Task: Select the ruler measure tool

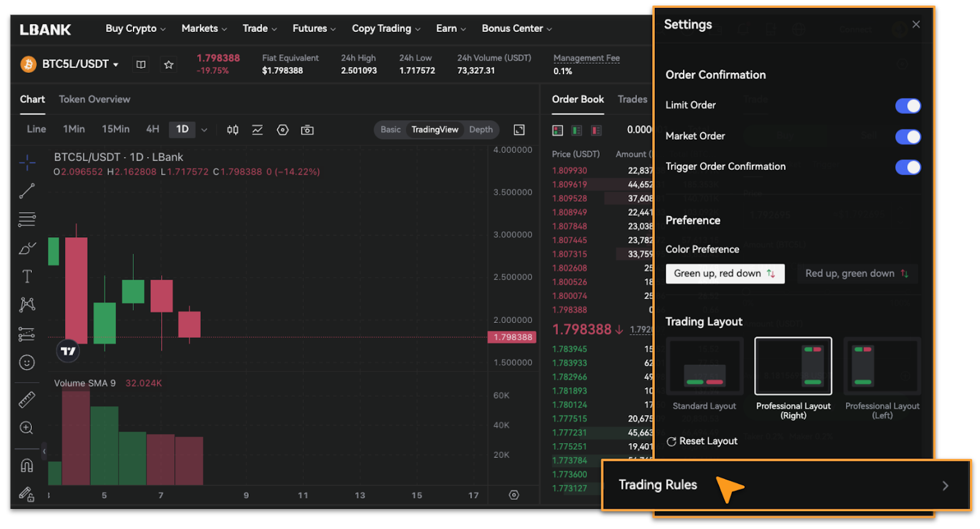Action: (x=27, y=400)
